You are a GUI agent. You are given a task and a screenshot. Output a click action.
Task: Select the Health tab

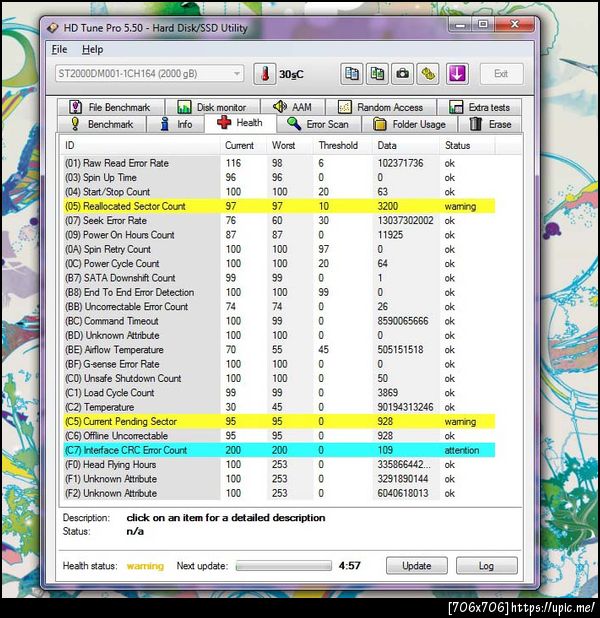click(240, 123)
